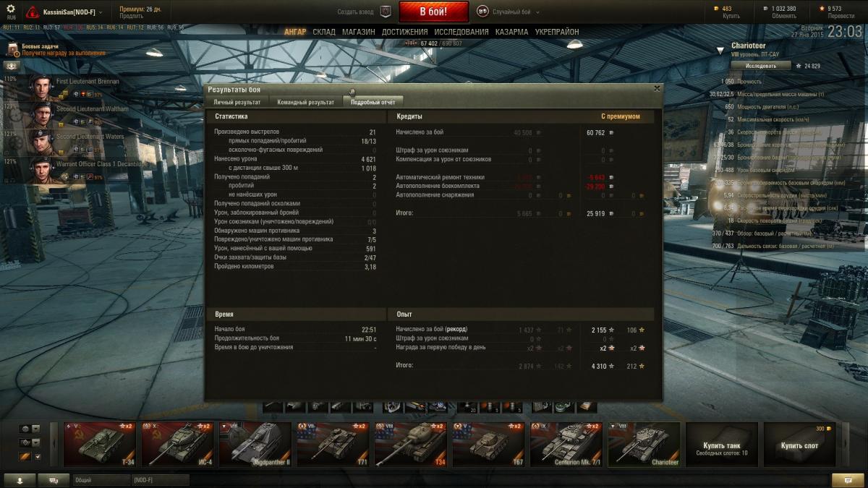868x488 pixels.
Task: Open the contacts icon in the bottom bar
Action: [x=20, y=480]
